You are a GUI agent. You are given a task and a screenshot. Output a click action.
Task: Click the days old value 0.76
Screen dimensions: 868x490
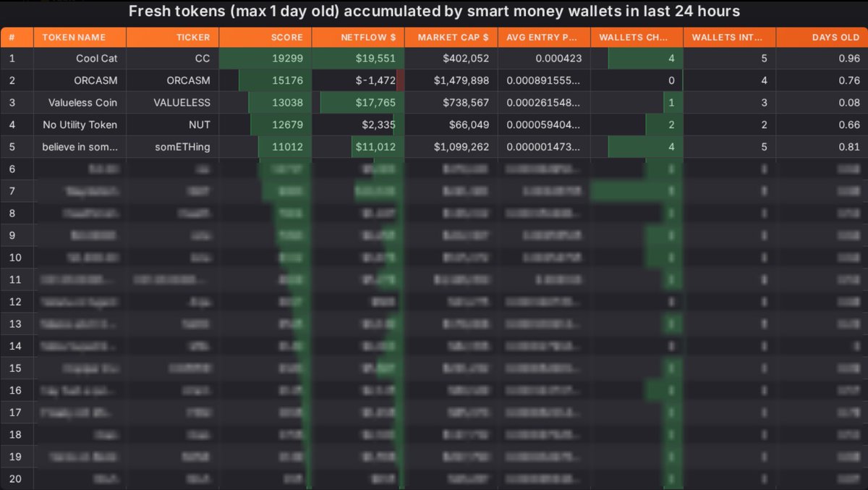tap(849, 80)
